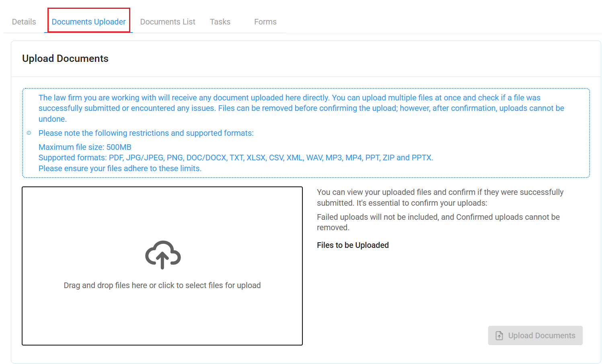Click the empty top area of the drop zone
The image size is (602, 364).
tap(162, 209)
